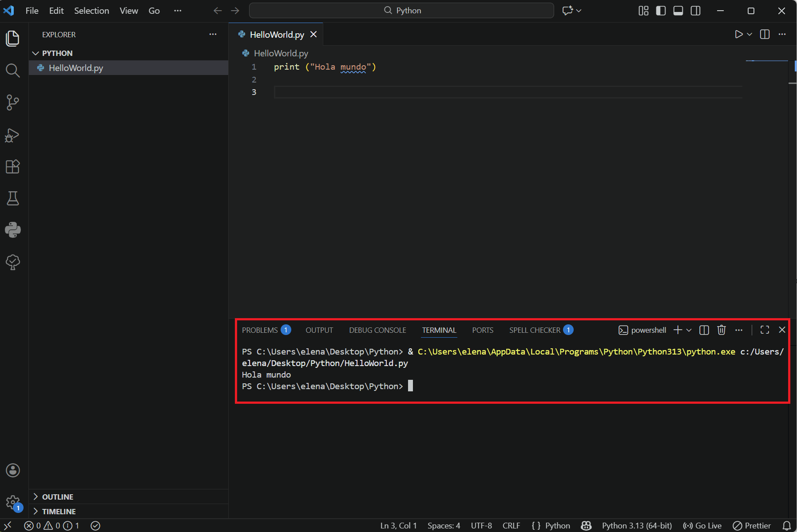Toggle Secondary Side Bar visibility

pyautogui.click(x=696, y=11)
